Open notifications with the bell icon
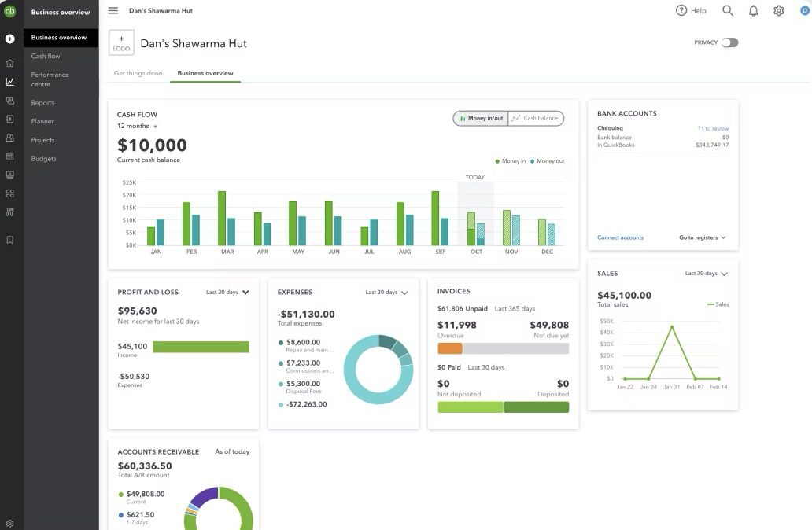 point(751,9)
